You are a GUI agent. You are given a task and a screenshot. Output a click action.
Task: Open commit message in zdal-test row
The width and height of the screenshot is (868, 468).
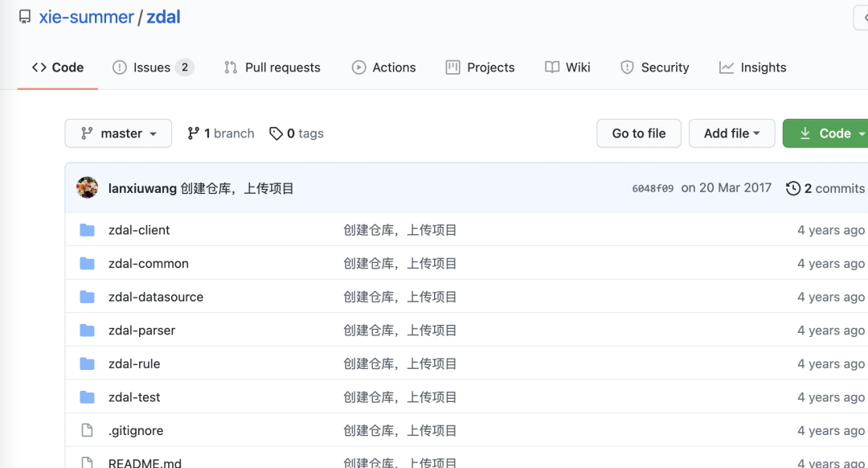tap(400, 397)
